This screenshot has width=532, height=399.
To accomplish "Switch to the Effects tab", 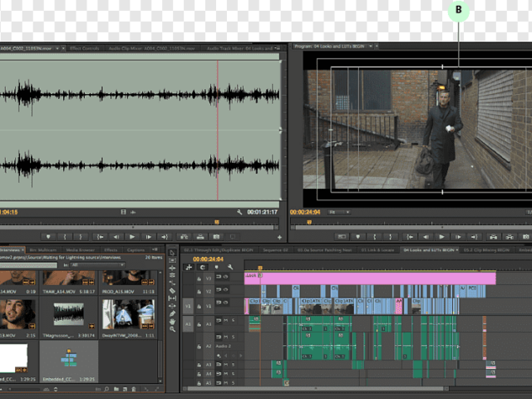I will pyautogui.click(x=111, y=249).
